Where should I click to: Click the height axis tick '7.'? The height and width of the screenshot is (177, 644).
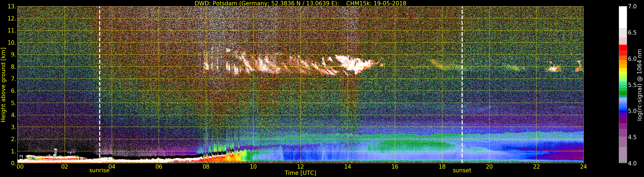(13, 79)
